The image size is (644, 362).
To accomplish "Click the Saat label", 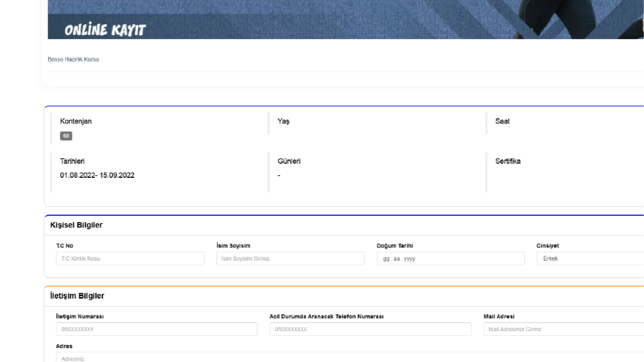I will [503, 121].
